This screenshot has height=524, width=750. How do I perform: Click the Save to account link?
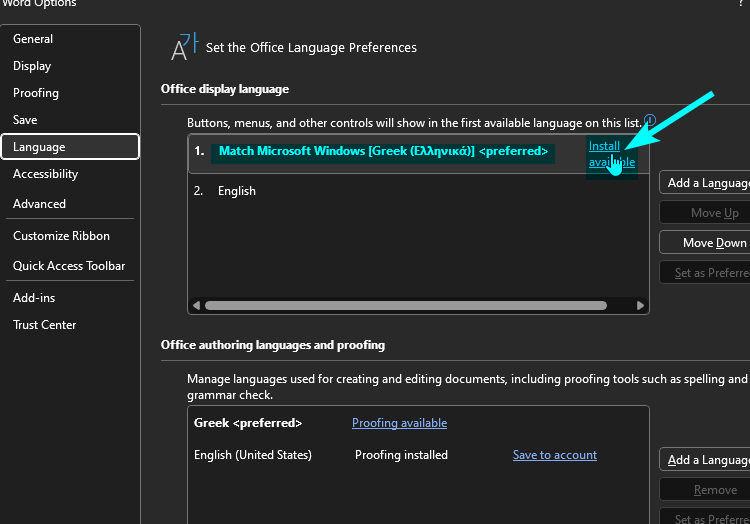tap(555, 455)
